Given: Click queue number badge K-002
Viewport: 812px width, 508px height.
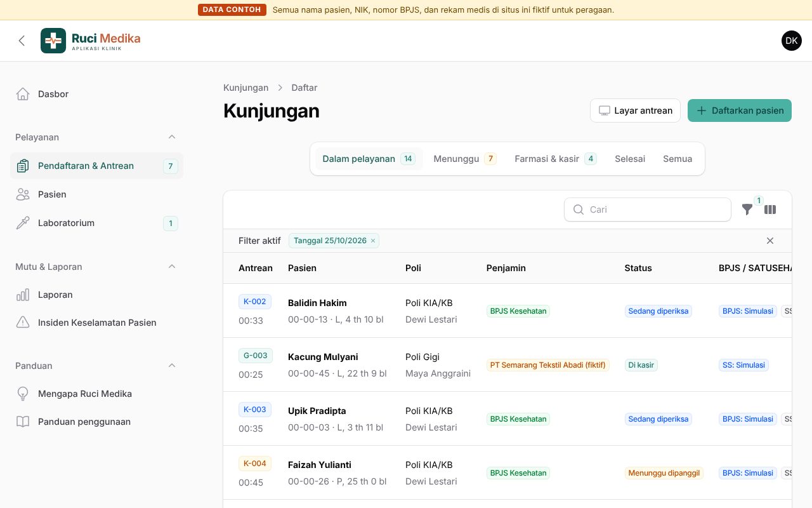Looking at the screenshot, I should 255,302.
